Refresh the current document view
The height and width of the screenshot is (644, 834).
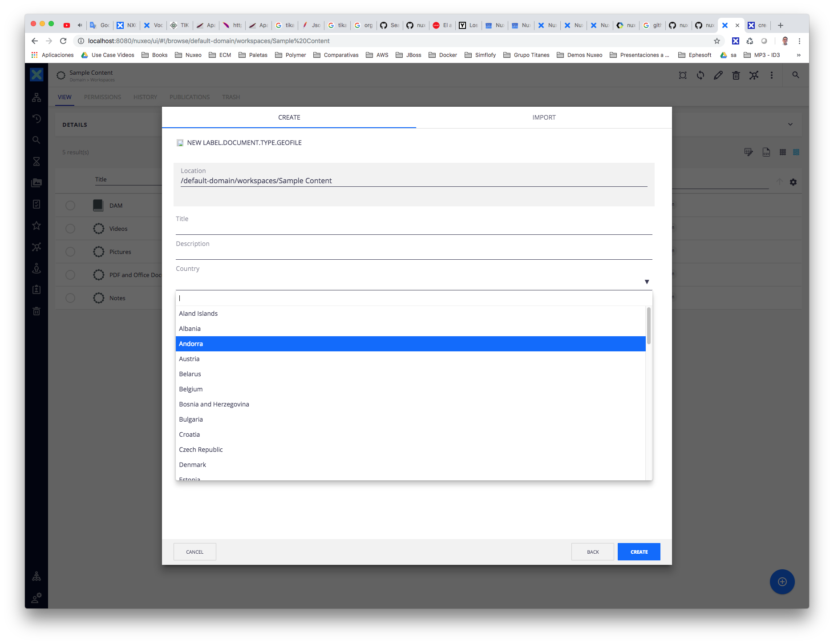point(700,75)
